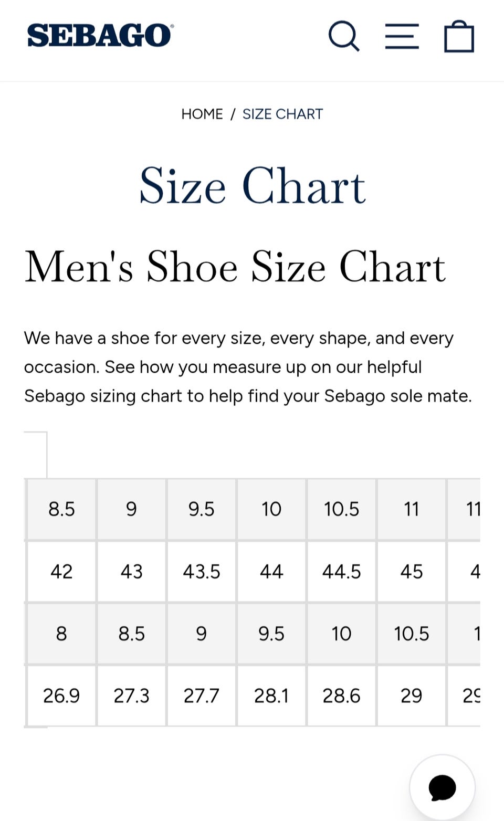Select the 44.5 size cell
Screen dimensions: 504x821
(x=341, y=572)
